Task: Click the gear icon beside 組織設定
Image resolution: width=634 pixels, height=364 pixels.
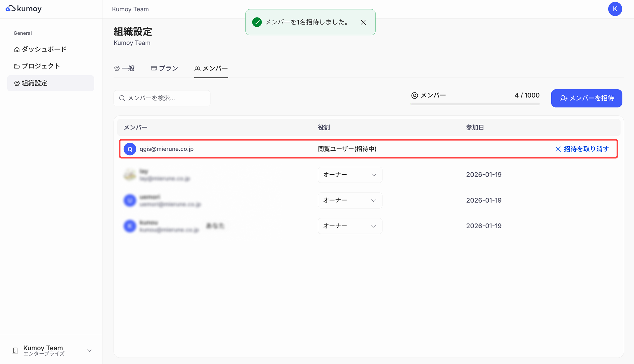Action: click(x=16, y=83)
